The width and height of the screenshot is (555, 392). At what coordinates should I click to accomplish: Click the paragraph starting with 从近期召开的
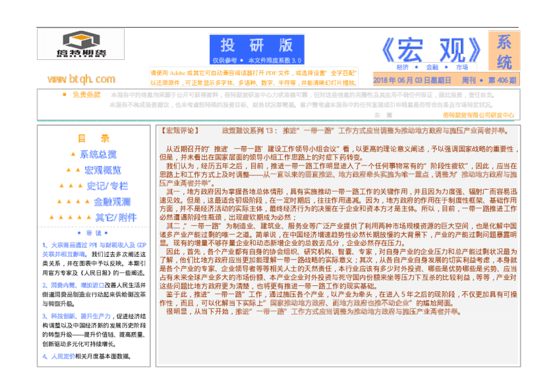point(338,154)
